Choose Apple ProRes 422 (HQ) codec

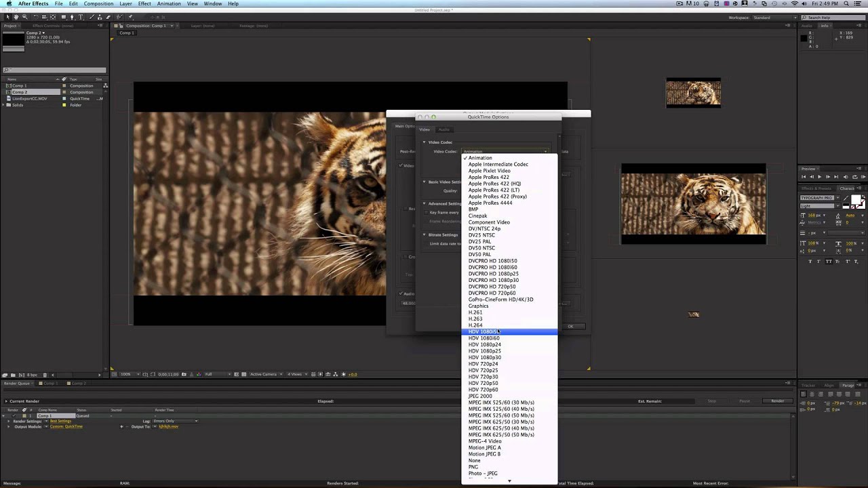494,183
